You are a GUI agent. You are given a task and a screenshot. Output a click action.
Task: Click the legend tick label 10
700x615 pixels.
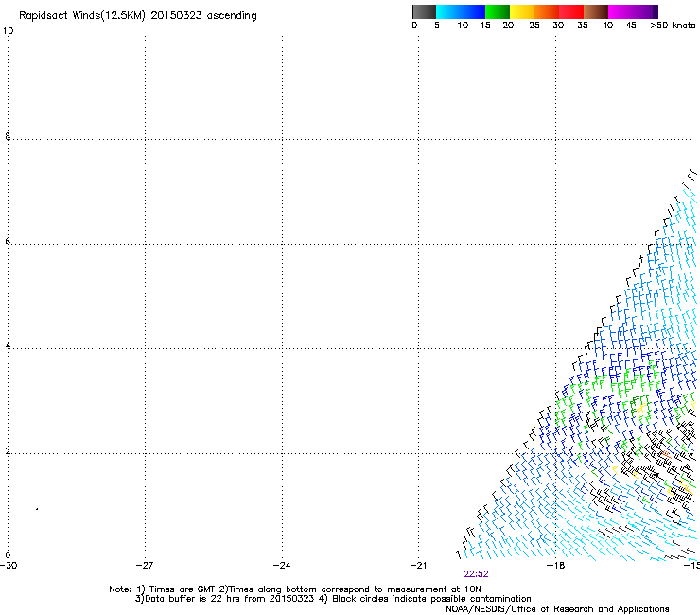pyautogui.click(x=463, y=26)
